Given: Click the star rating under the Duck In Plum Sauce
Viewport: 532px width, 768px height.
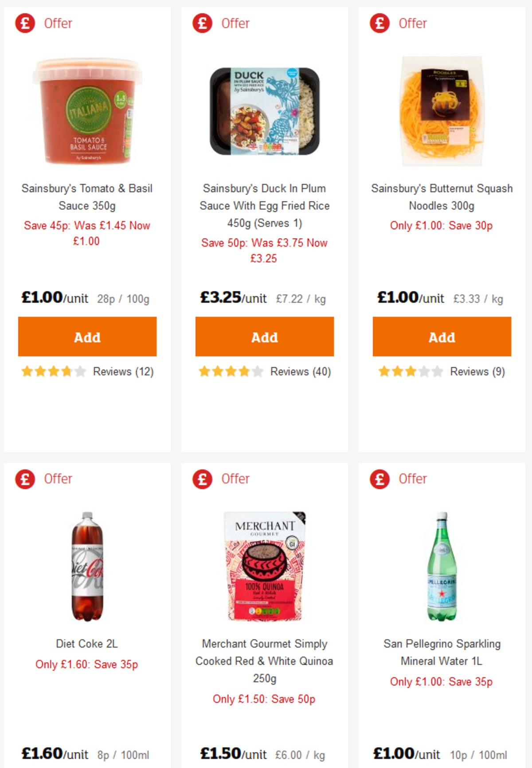Looking at the screenshot, I should coord(230,372).
